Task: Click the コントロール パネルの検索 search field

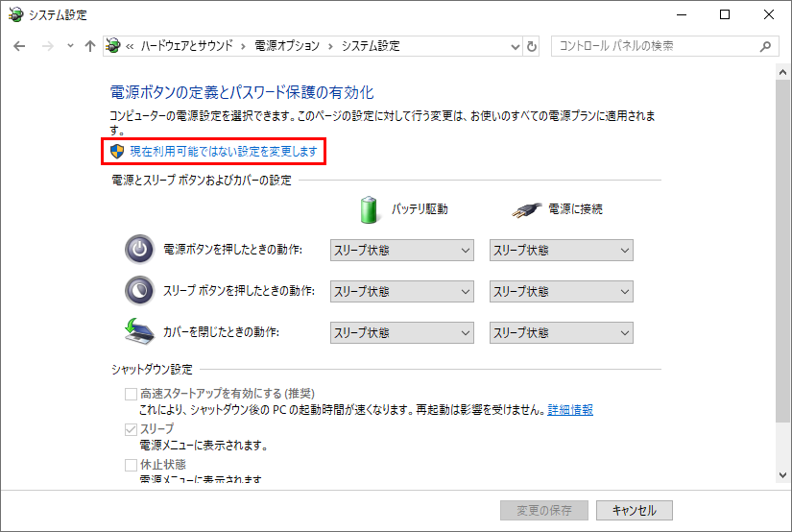Action: (664, 46)
